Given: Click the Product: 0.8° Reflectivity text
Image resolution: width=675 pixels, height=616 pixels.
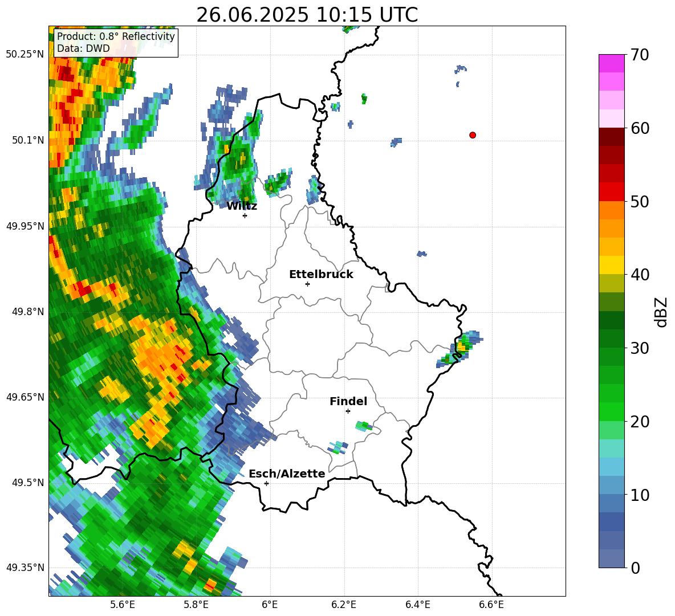Looking at the screenshot, I should (x=116, y=36).
